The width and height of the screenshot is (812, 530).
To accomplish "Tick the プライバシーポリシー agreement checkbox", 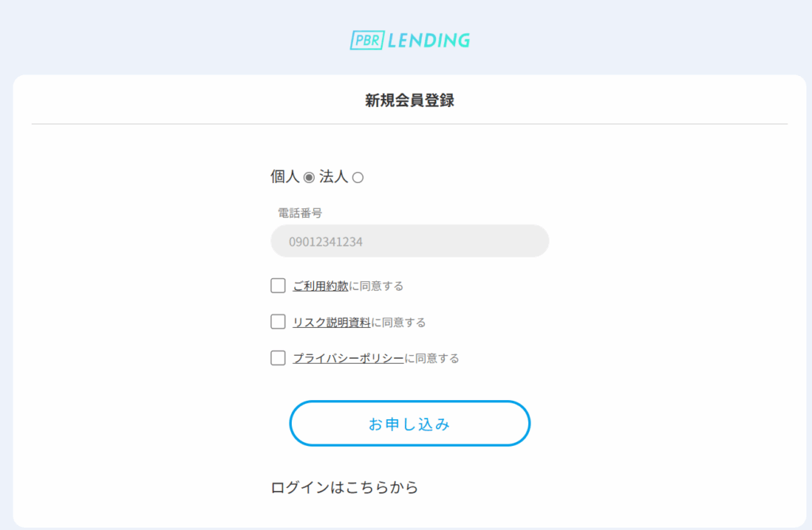I will pyautogui.click(x=278, y=358).
